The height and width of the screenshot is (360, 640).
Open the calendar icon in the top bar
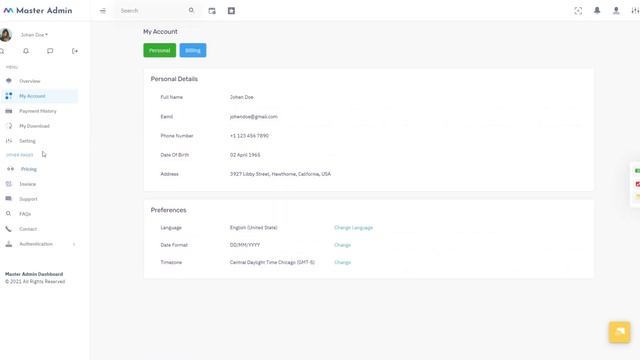pyautogui.click(x=212, y=11)
